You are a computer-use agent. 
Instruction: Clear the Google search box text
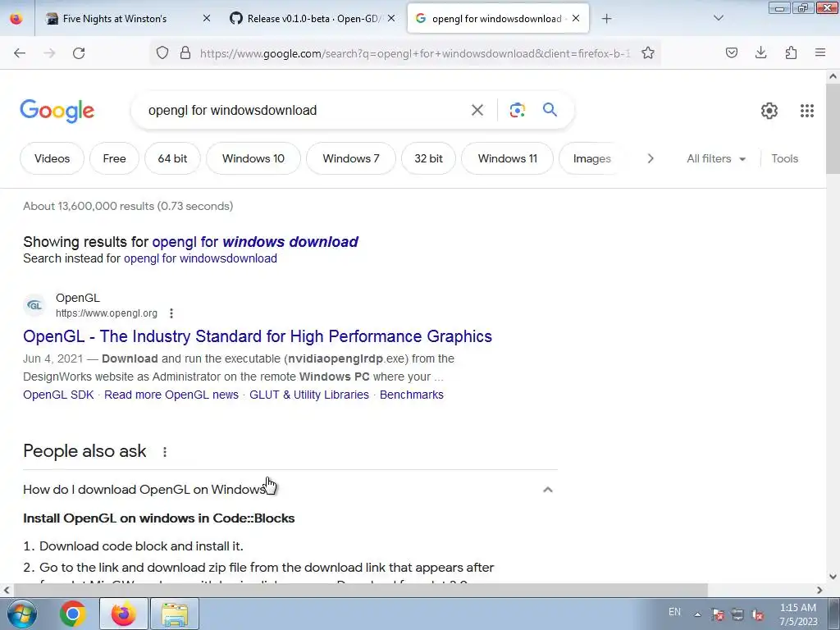point(477,110)
